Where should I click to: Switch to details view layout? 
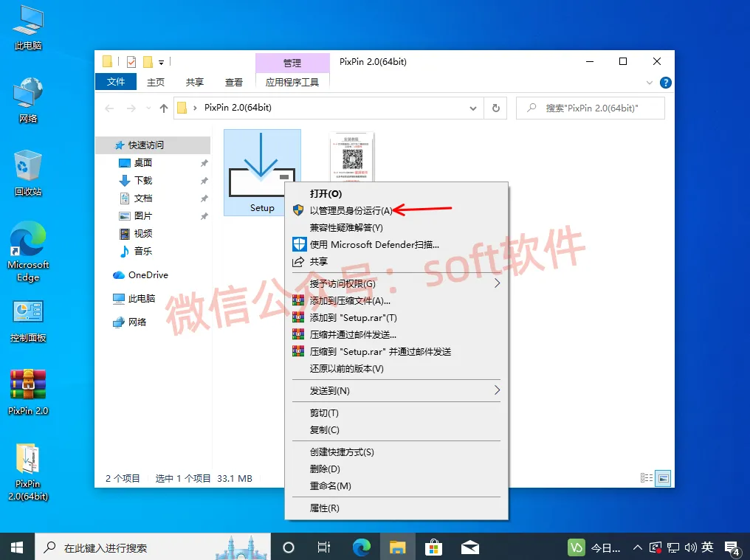(646, 478)
